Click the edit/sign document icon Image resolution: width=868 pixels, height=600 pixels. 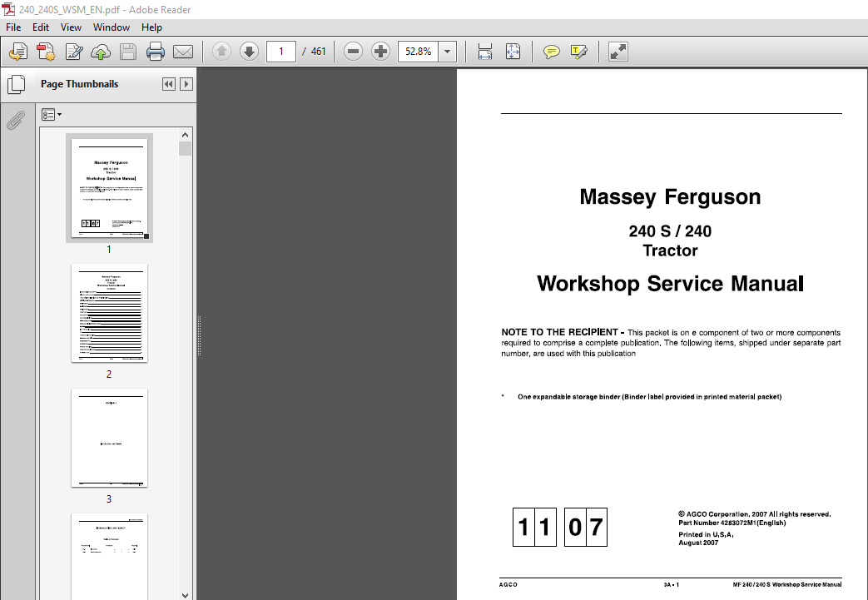coord(73,52)
